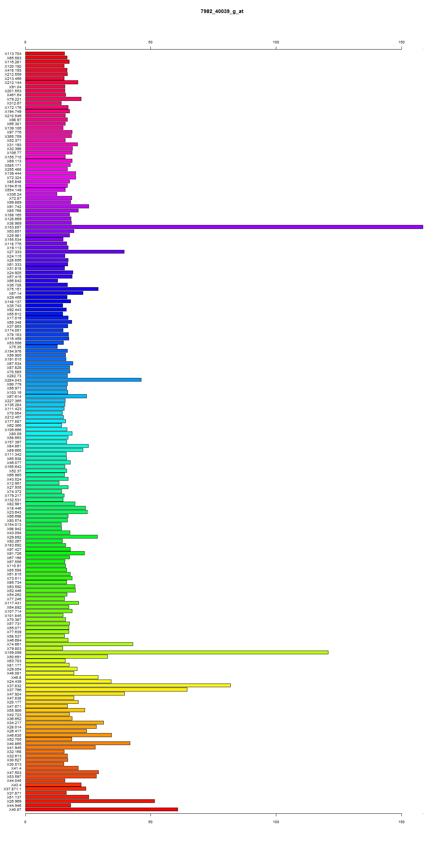Screen dimensions: 434x868
Task: Click the red bar for X40.87
Action: (102, 809)
